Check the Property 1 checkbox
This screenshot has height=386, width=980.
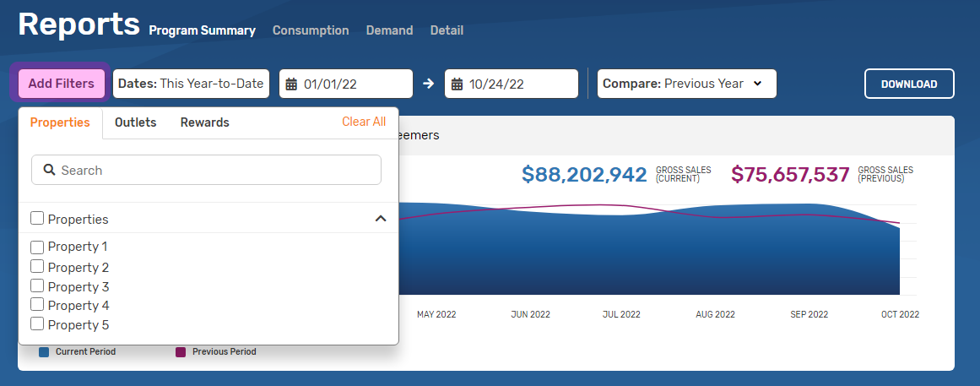[x=37, y=247]
